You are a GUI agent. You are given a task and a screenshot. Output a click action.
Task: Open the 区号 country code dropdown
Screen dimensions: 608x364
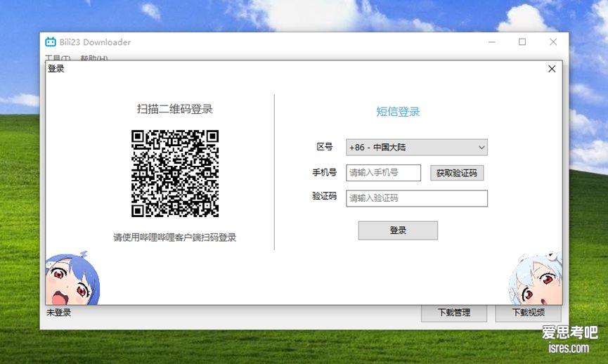point(416,148)
